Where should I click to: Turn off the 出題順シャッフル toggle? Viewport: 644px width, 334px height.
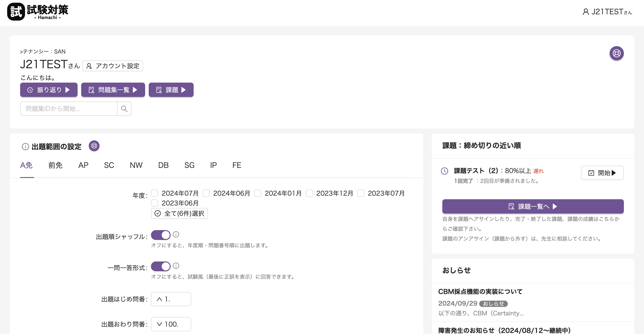click(x=161, y=235)
